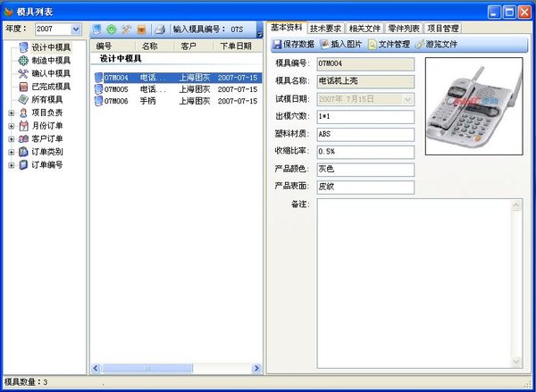This screenshot has width=536, height=392.
Task: Click the wrench confirm-mold toolbar icon
Action: pos(126,29)
